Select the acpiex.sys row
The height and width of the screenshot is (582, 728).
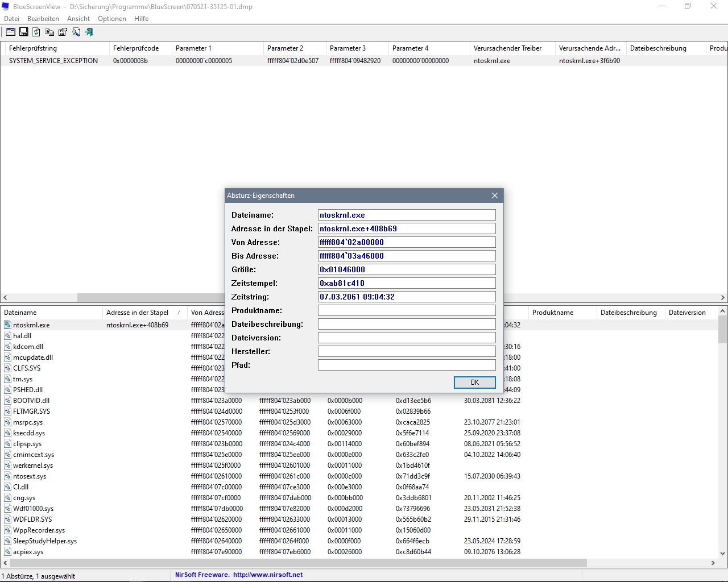[359, 552]
